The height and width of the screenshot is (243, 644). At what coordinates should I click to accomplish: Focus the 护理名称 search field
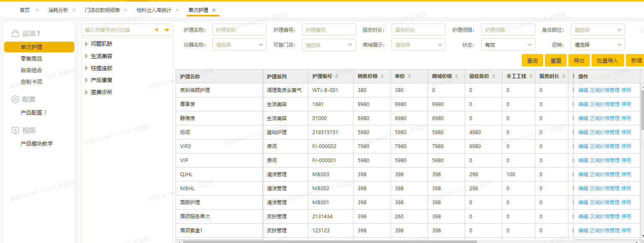239,30
